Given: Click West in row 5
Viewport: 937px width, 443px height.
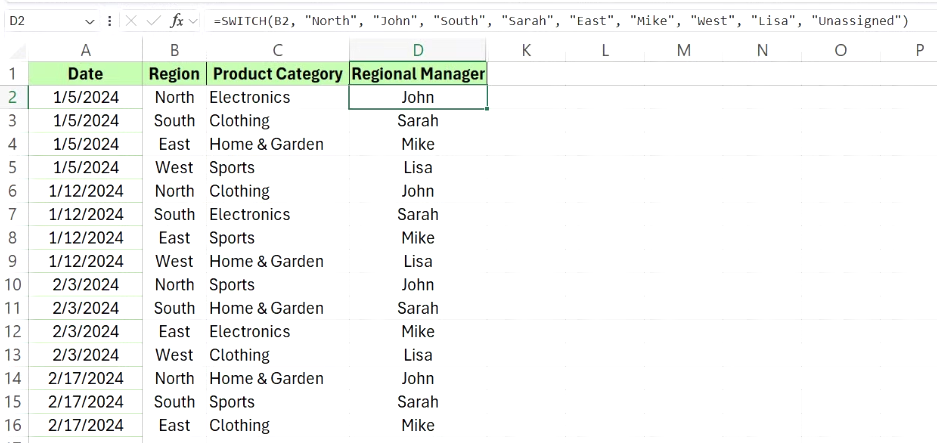Looking at the screenshot, I should [x=174, y=167].
